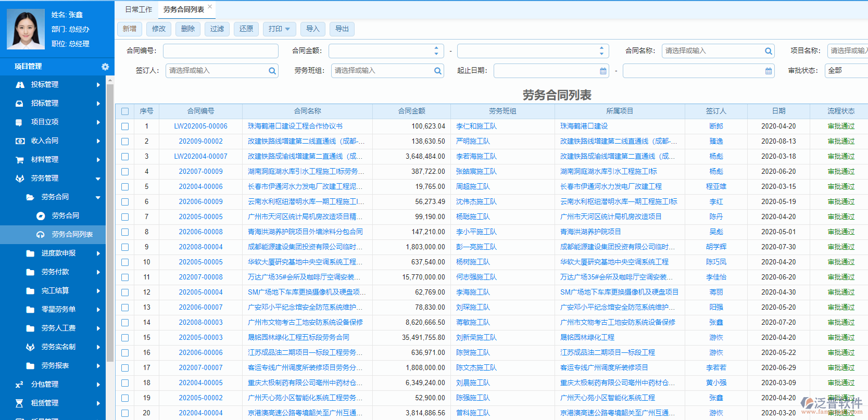
Task: Open the 租赁管理 menu item
Action: click(x=53, y=403)
